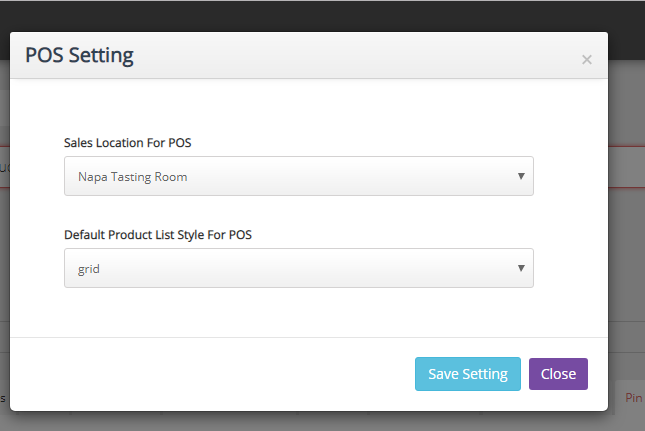The image size is (645, 431).
Task: Click the dimmed page area right of the dialog
Action: pyautogui.click(x=627, y=250)
